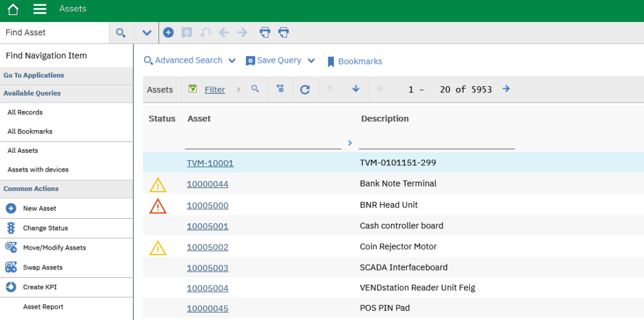Select the Assets with devices query

pos(38,169)
